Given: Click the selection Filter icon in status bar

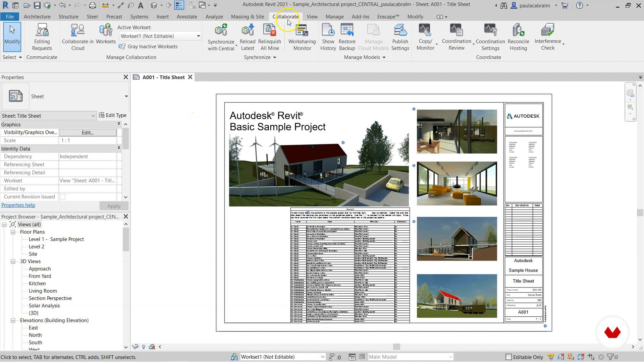Looking at the screenshot, I should point(611,357).
